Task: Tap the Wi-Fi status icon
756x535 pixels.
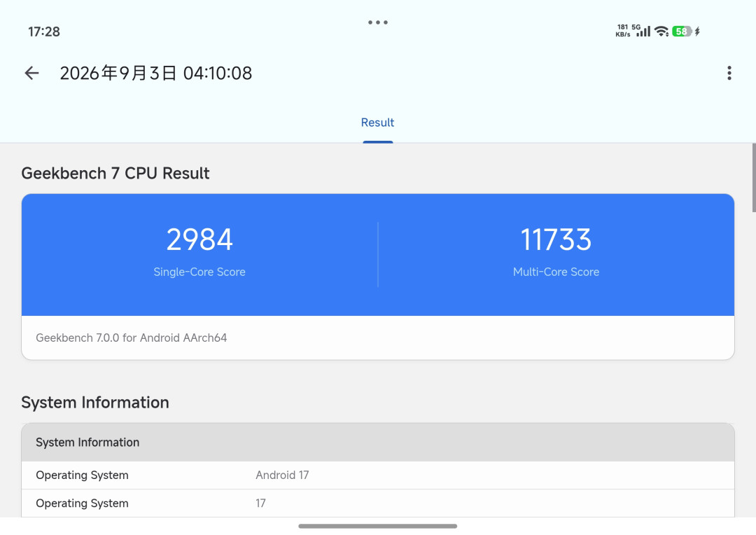Action: point(661,32)
